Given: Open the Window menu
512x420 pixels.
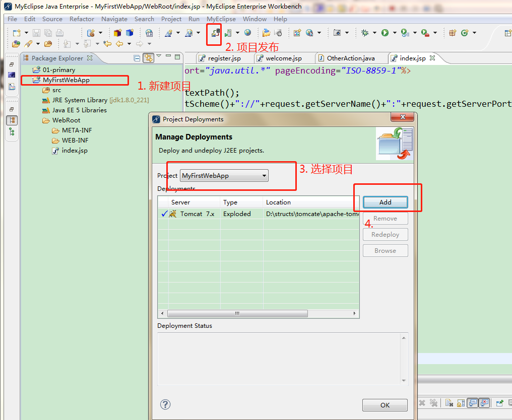Looking at the screenshot, I should tap(254, 19).
